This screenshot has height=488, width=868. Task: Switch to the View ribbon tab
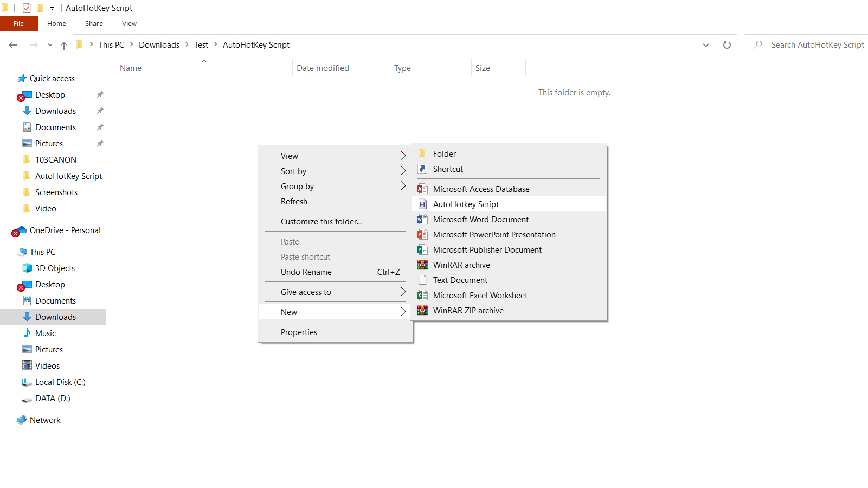click(x=129, y=23)
